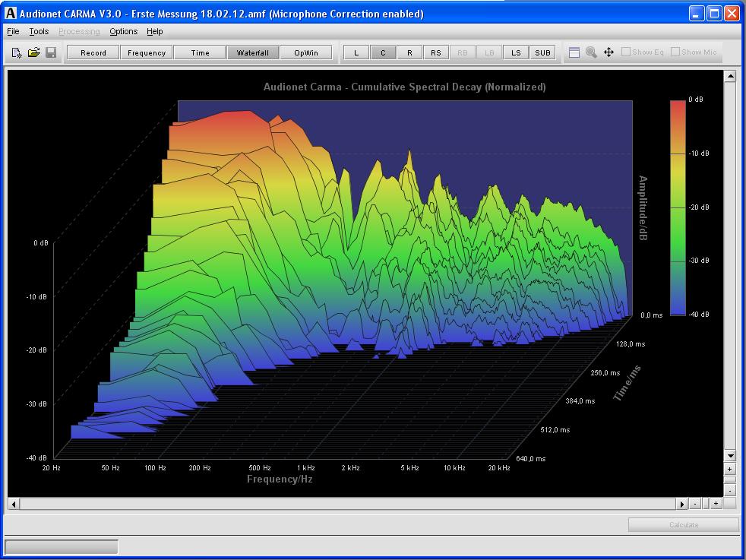Image resolution: width=746 pixels, height=560 pixels.
Task: Open the Help menu
Action: [155, 31]
